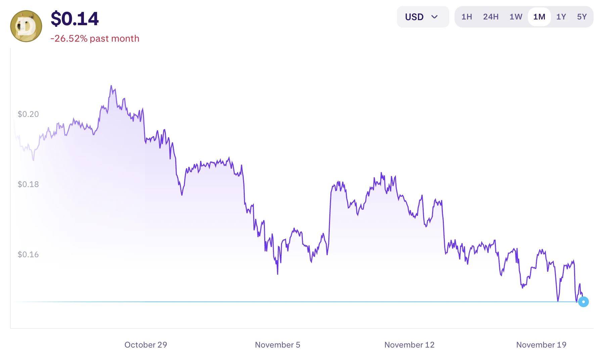Switch chart to 1Y range

click(561, 17)
